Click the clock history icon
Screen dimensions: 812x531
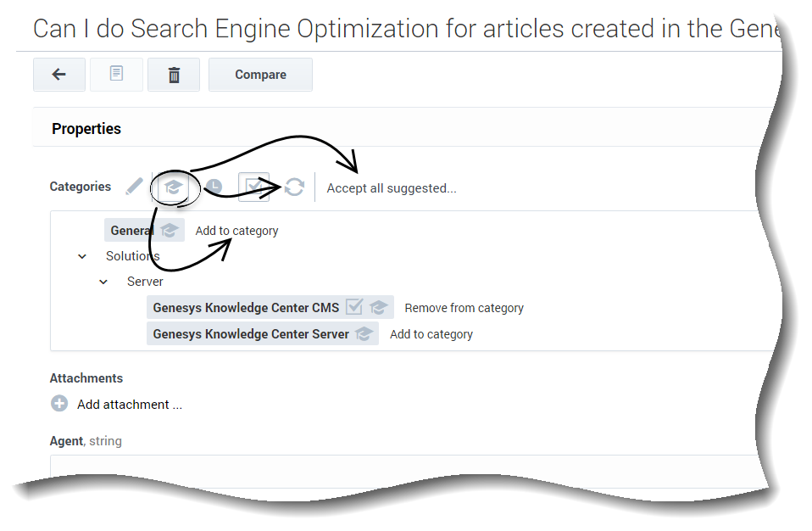coord(214,187)
